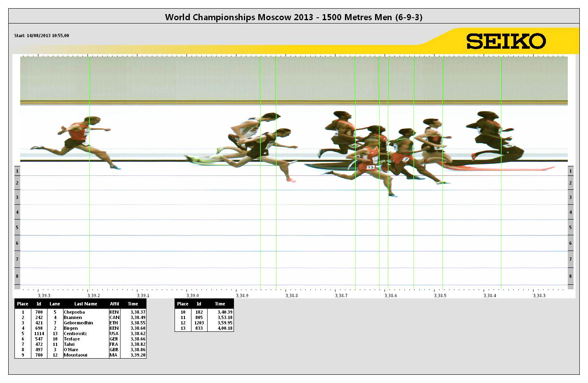Click the bib number 13 on the runner

[x=370, y=167]
